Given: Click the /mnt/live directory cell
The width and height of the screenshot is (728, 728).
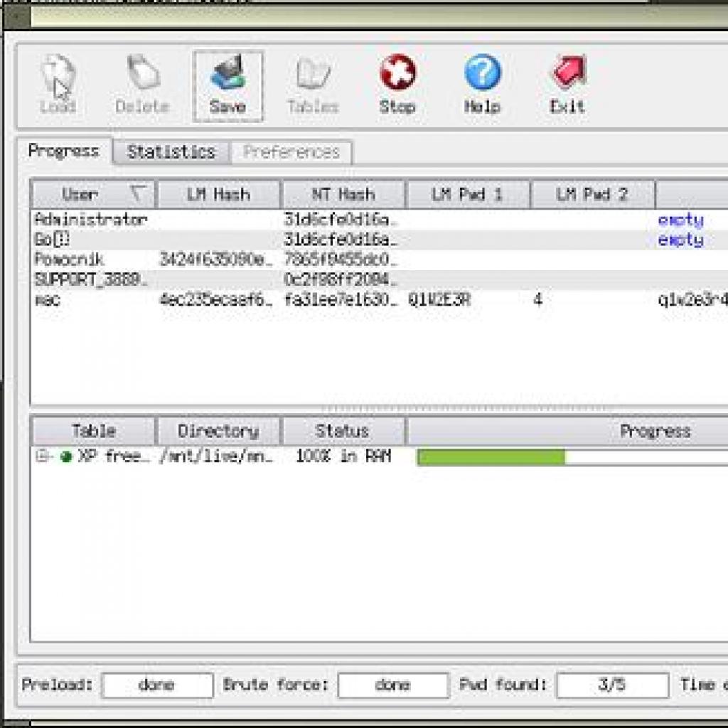Looking at the screenshot, I should (x=217, y=456).
